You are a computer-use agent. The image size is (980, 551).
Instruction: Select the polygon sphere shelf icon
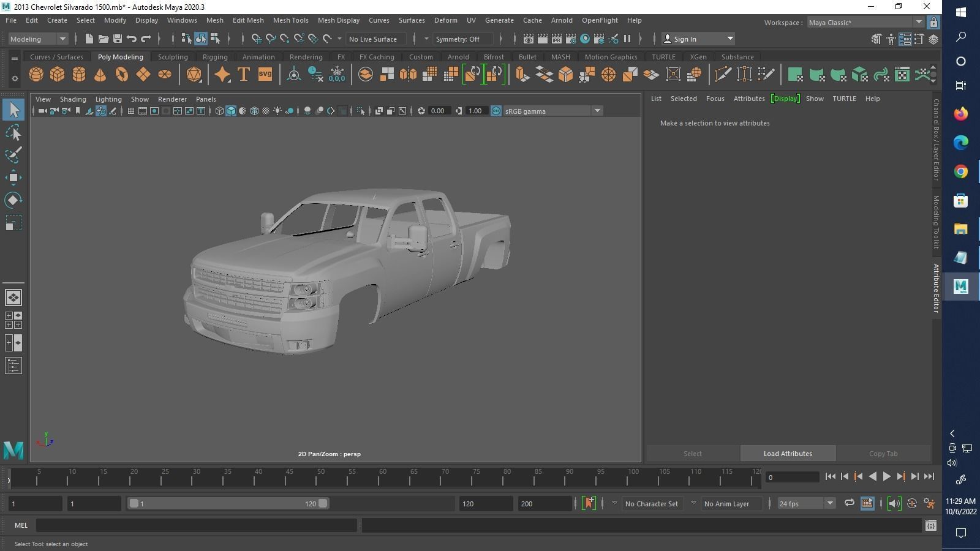[x=36, y=75]
